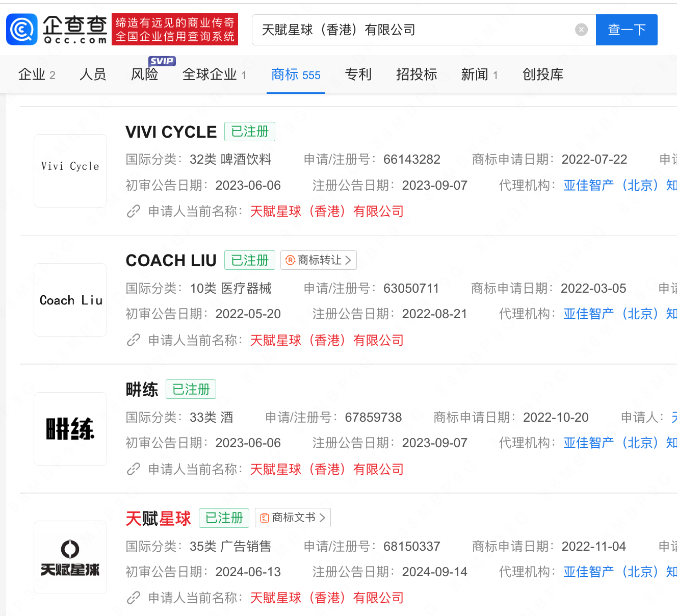The height and width of the screenshot is (616, 677).
Task: Click 已注册 badge beside 天赋星球
Action: click(x=224, y=518)
